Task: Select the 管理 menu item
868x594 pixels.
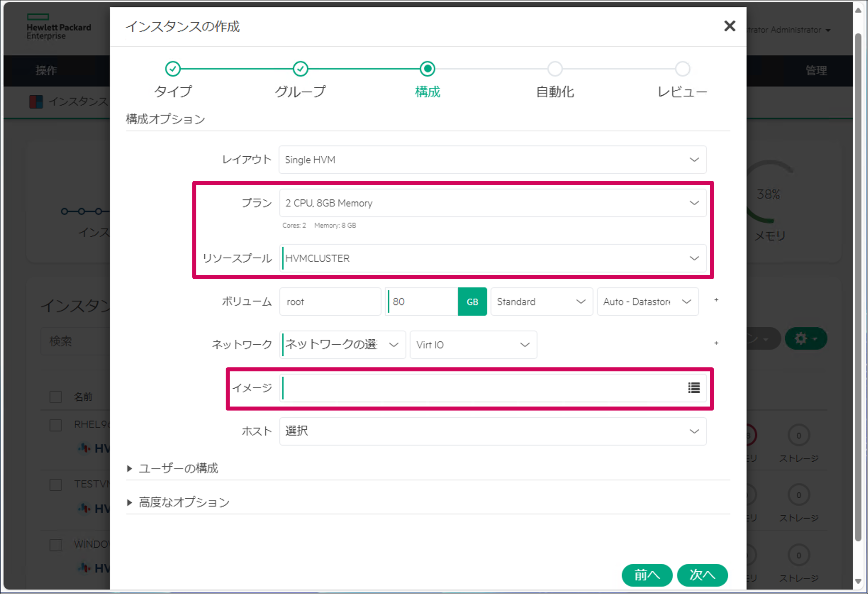Action: [816, 70]
